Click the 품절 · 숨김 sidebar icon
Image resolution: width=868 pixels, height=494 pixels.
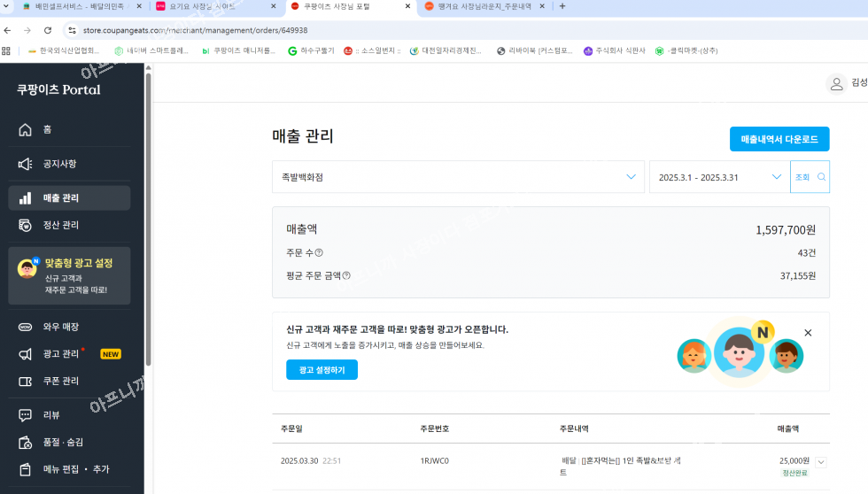point(26,442)
